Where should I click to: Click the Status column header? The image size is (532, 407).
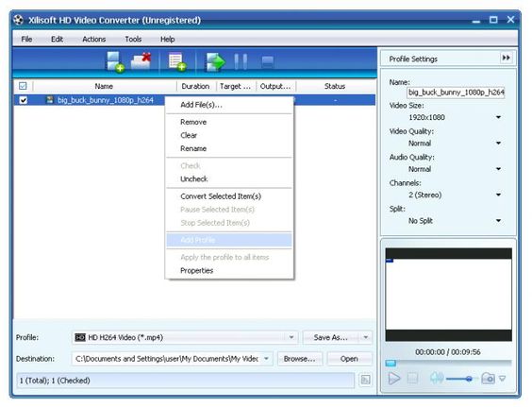pyautogui.click(x=335, y=86)
